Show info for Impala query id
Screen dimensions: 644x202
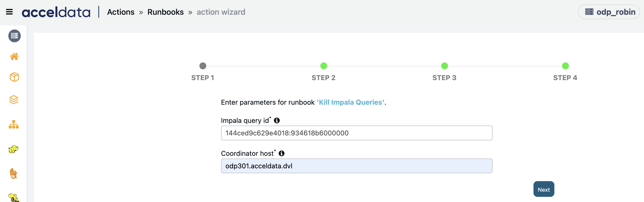click(x=277, y=120)
